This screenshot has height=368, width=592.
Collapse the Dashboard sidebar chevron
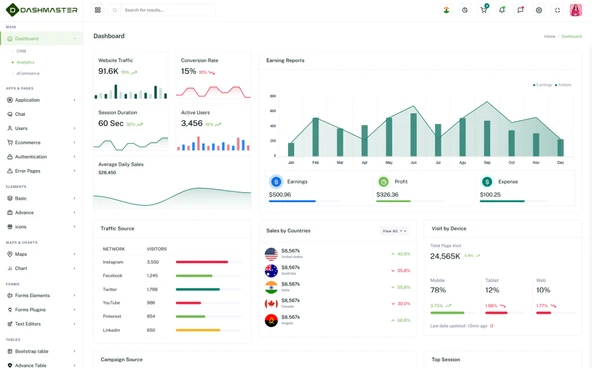tap(74, 38)
